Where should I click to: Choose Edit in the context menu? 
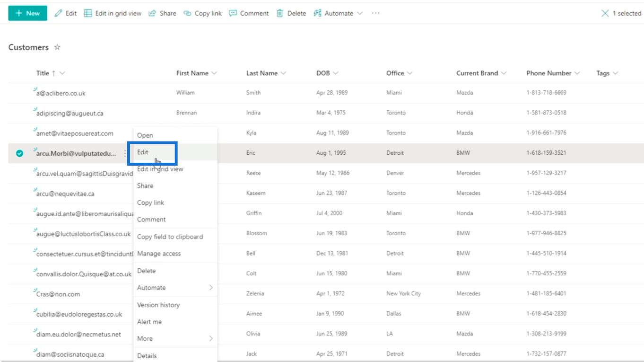[x=175, y=152]
